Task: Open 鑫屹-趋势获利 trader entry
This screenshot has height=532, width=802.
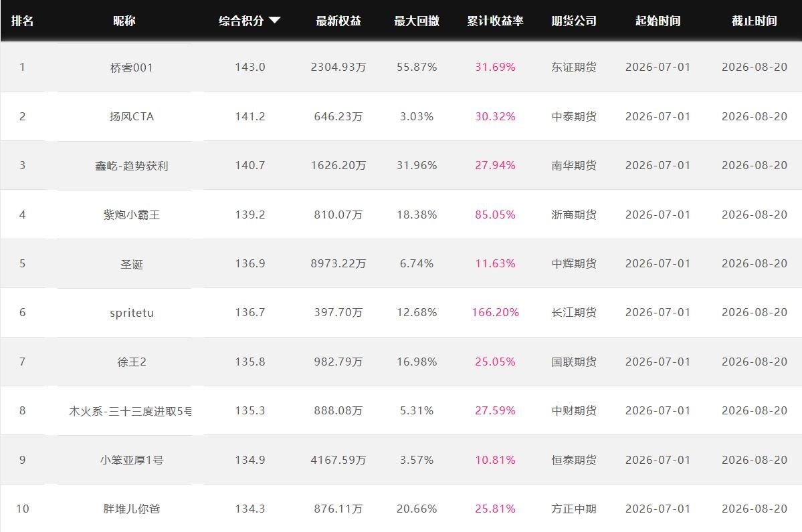Action: (132, 166)
